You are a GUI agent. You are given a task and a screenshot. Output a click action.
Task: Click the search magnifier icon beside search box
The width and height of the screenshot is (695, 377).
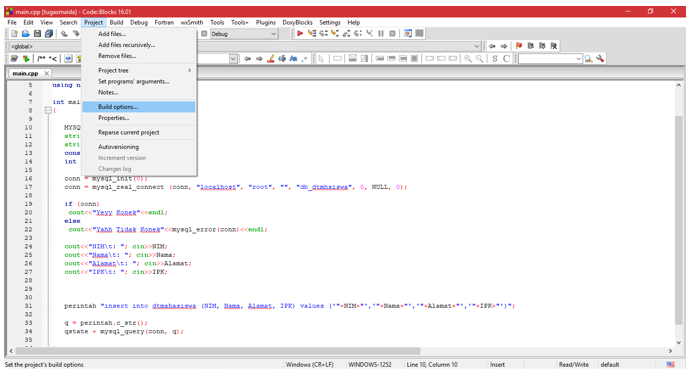589,58
